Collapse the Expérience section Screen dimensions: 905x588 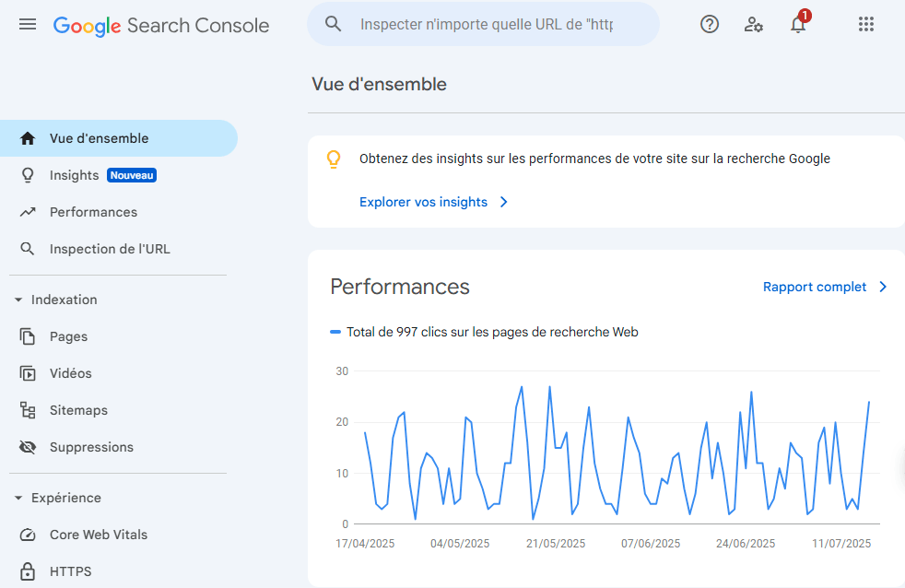pos(18,498)
